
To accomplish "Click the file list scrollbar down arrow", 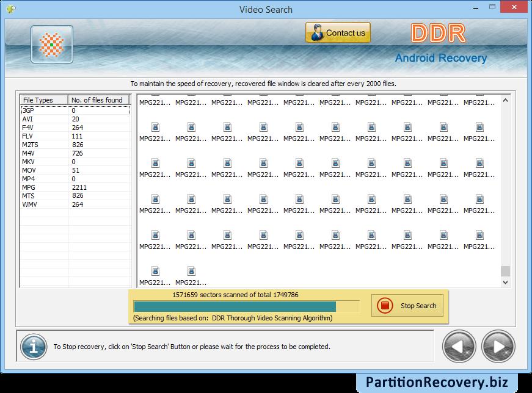I will coord(505,282).
